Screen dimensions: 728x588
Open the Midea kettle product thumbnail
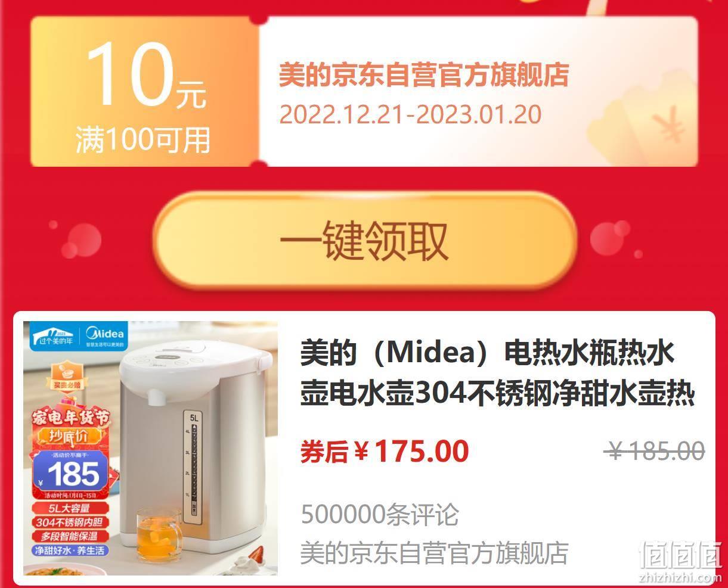pos(151,448)
